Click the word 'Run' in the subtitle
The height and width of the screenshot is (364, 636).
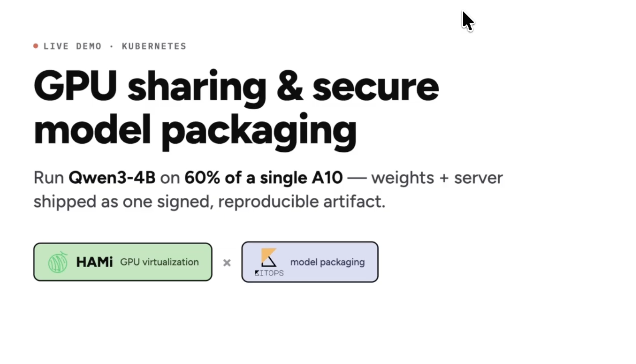pos(48,178)
